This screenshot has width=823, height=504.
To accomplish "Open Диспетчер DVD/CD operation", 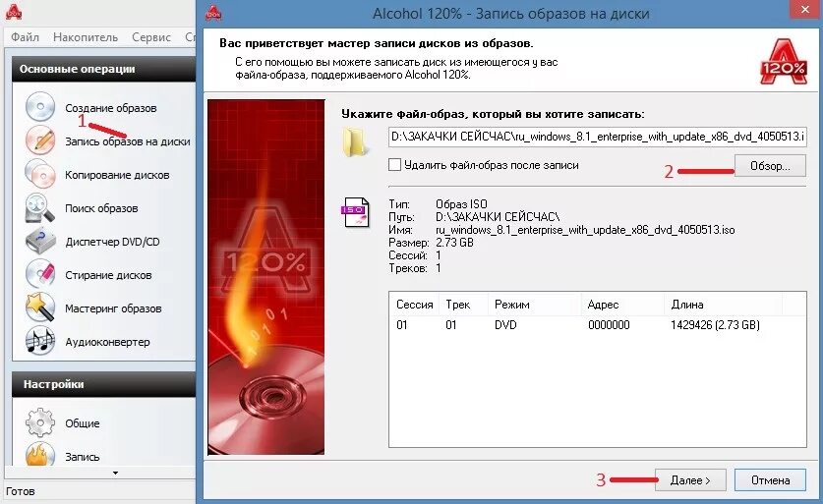I will point(112,242).
